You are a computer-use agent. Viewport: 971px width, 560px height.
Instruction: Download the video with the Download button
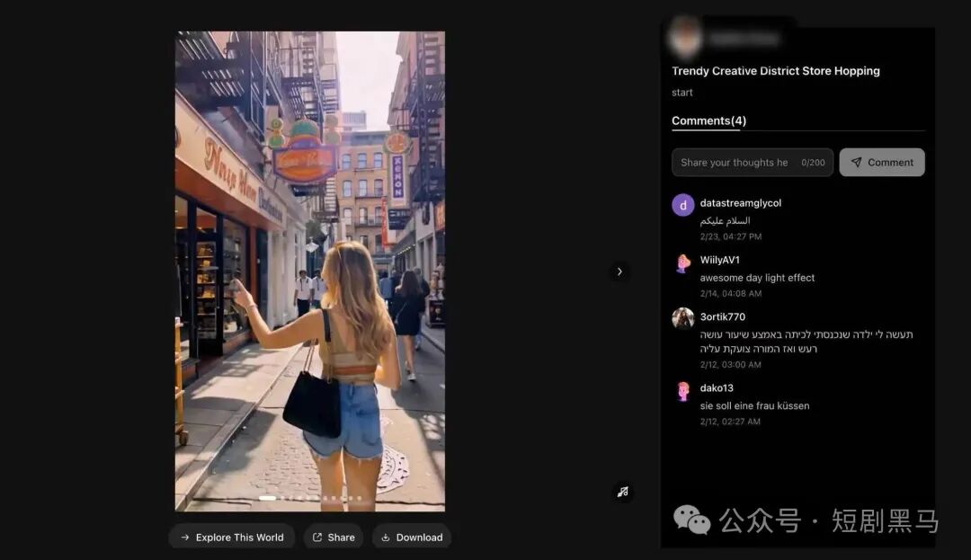(x=412, y=538)
